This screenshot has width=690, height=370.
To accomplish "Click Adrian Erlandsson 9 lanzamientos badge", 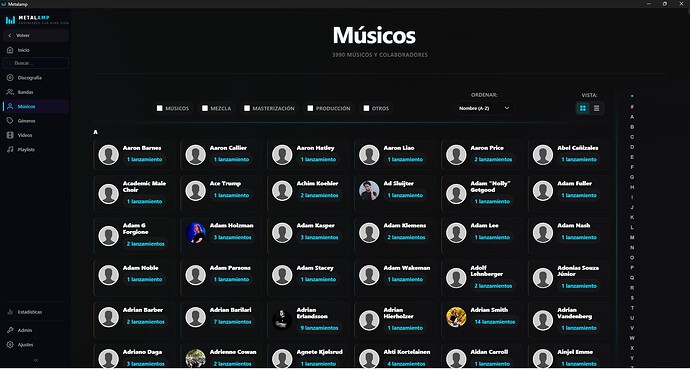I will [x=319, y=328].
